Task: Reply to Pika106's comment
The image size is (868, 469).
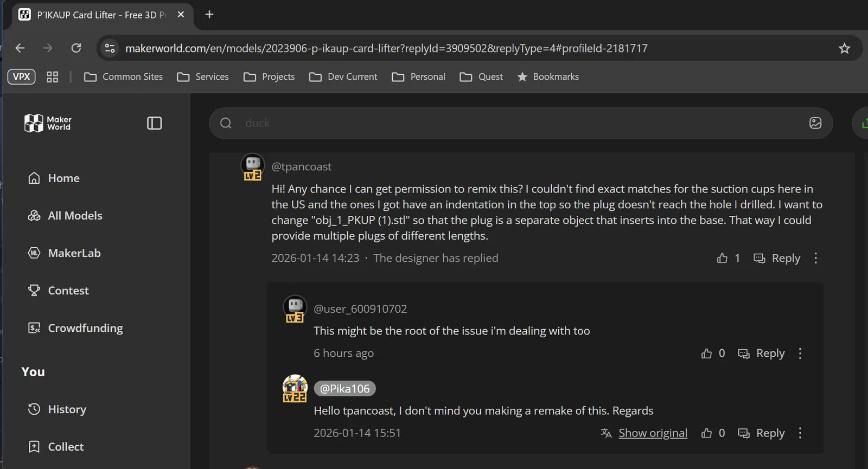Action: coord(762,433)
